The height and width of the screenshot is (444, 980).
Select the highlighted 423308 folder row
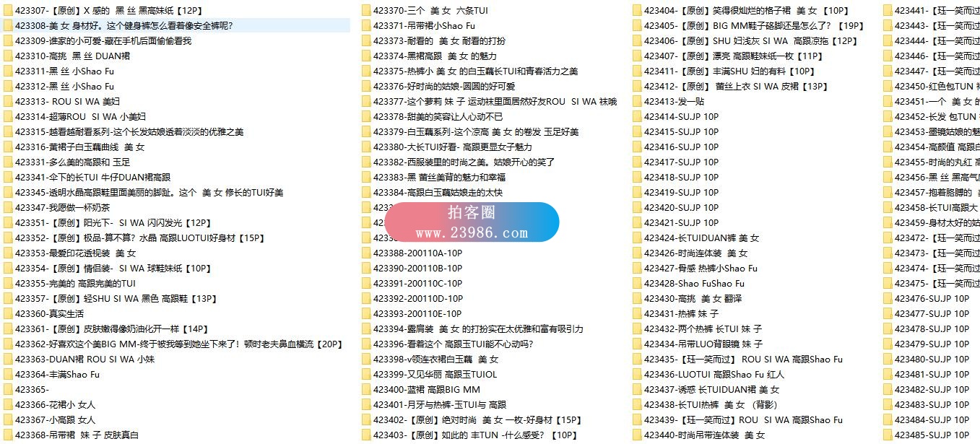pos(123,26)
